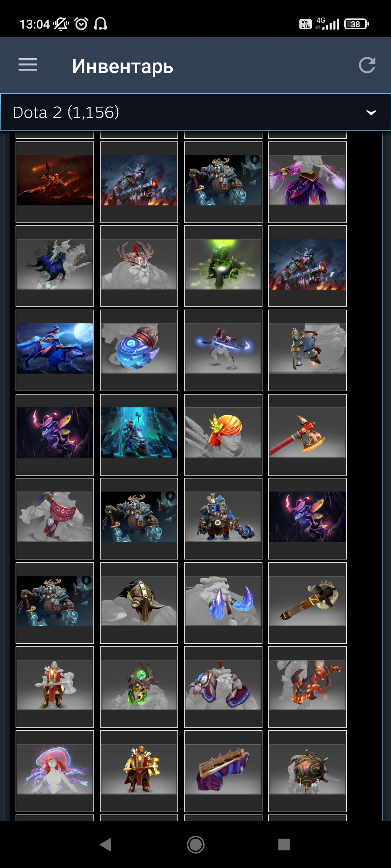Select the molten lava armor item
Image resolution: width=391 pixels, height=868 pixels.
click(x=307, y=687)
